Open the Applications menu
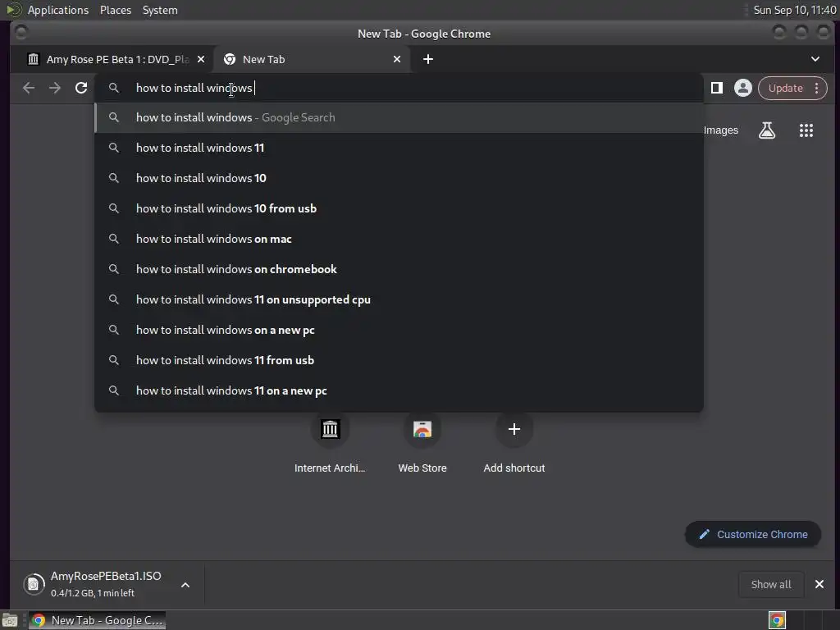This screenshot has height=630, width=840. [58, 10]
